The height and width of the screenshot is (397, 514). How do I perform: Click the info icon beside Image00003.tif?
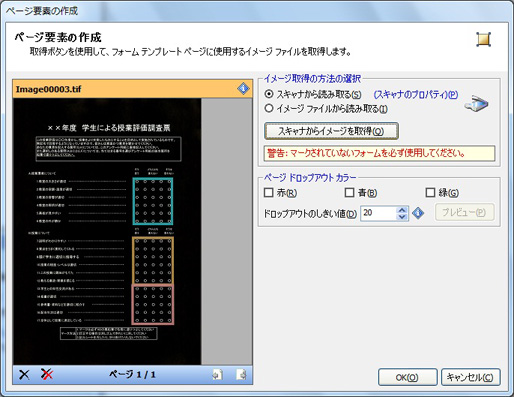[243, 89]
